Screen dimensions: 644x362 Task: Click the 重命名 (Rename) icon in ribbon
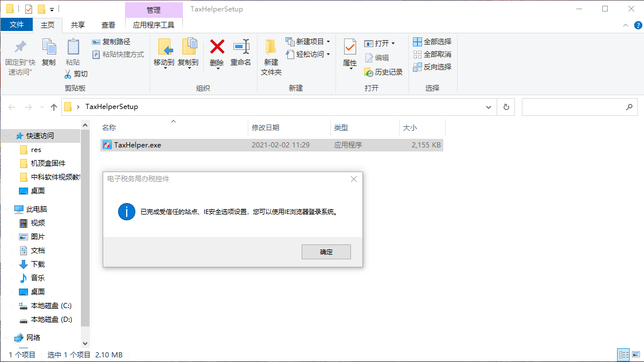pyautogui.click(x=241, y=47)
